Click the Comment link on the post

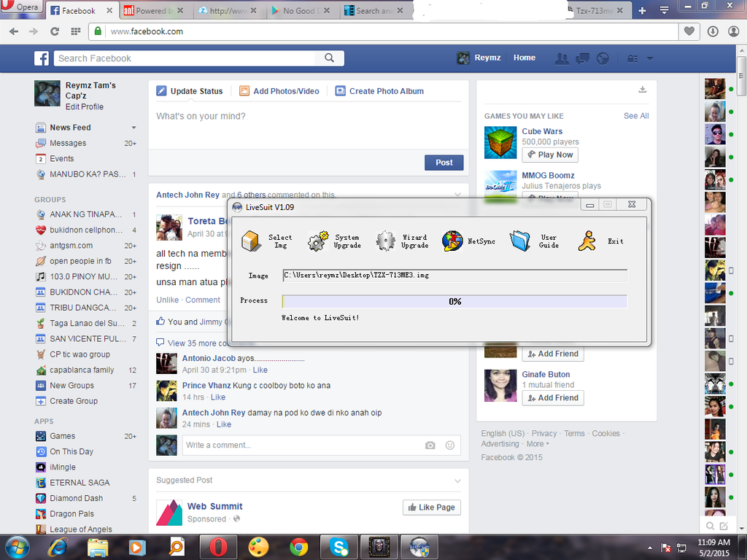tap(203, 300)
